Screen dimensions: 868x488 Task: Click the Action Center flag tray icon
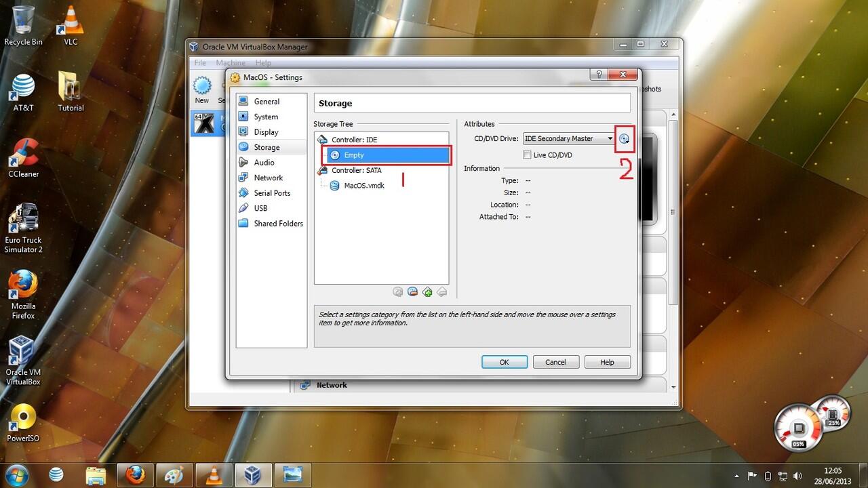click(752, 476)
